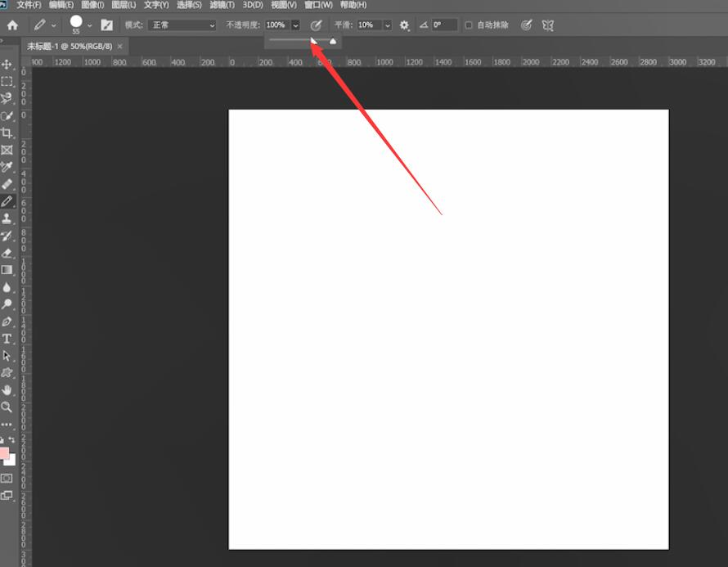728x567 pixels.
Task: Select the Move tool
Action: [7, 64]
